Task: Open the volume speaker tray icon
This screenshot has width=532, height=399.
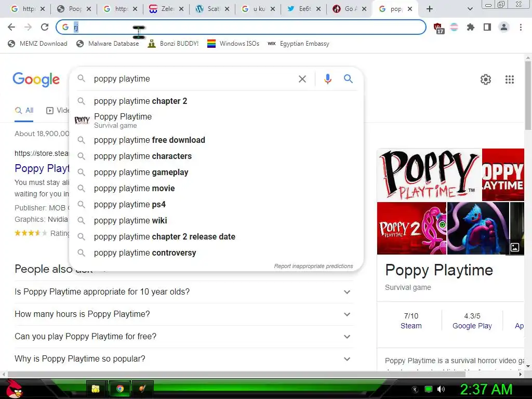Action: click(441, 389)
